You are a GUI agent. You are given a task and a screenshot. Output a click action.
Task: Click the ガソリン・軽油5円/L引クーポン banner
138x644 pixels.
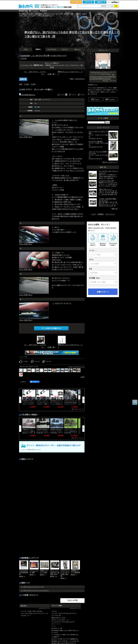pos(52,447)
